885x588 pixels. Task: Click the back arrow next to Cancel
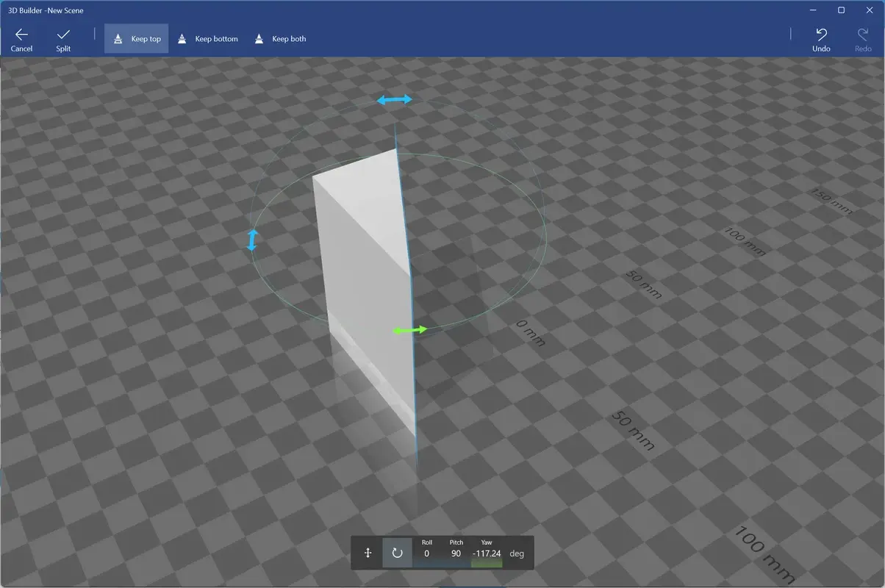(x=21, y=33)
